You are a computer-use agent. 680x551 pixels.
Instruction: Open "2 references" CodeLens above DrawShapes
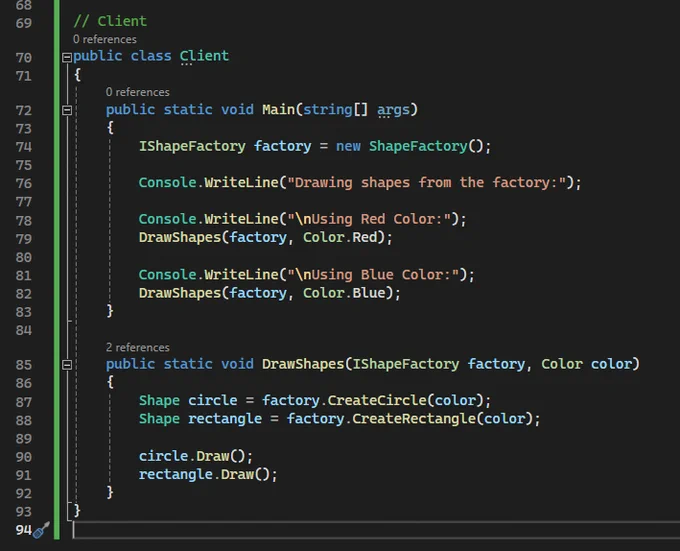coord(137,348)
